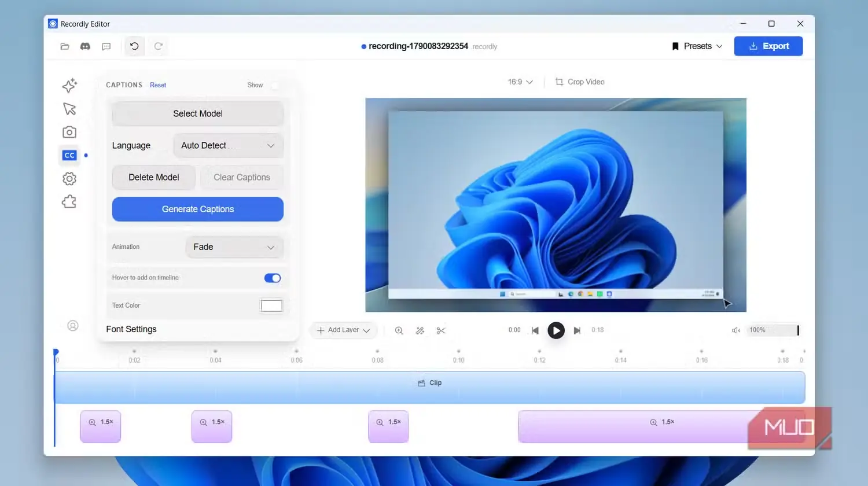Open the 16:9 aspect ratio dropdown
The height and width of the screenshot is (486, 868).
[x=520, y=82]
